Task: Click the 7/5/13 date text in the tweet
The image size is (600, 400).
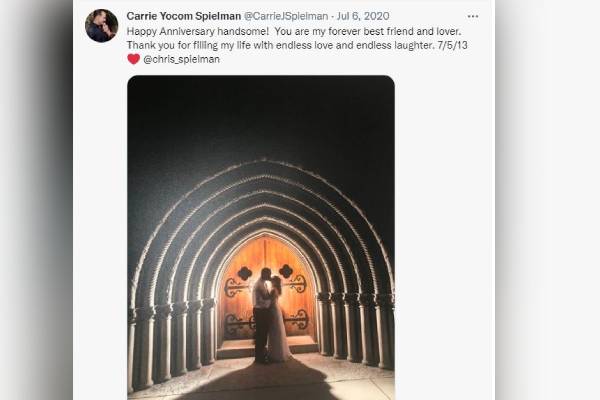Action: point(451,45)
